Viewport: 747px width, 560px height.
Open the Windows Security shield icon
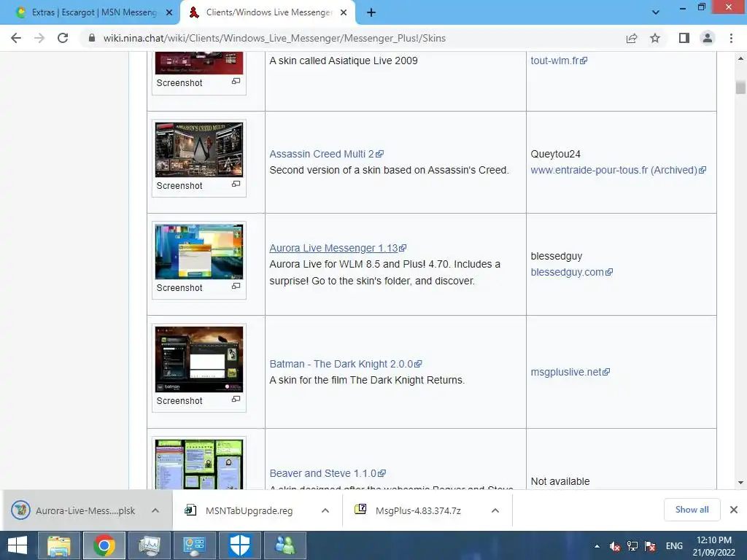click(239, 545)
